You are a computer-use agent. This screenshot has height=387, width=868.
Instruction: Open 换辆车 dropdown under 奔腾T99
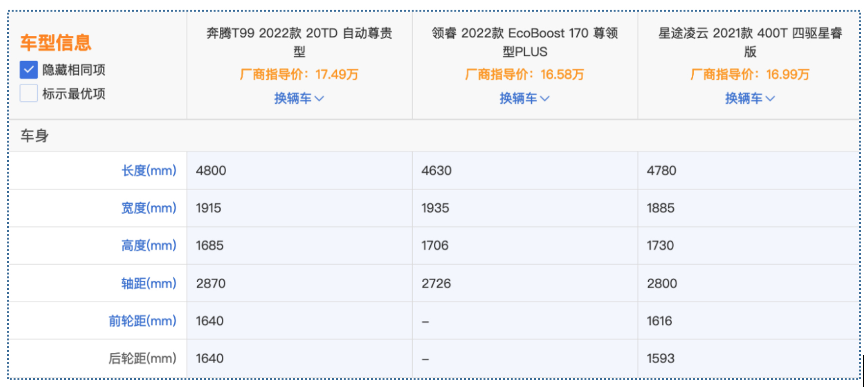click(x=299, y=98)
